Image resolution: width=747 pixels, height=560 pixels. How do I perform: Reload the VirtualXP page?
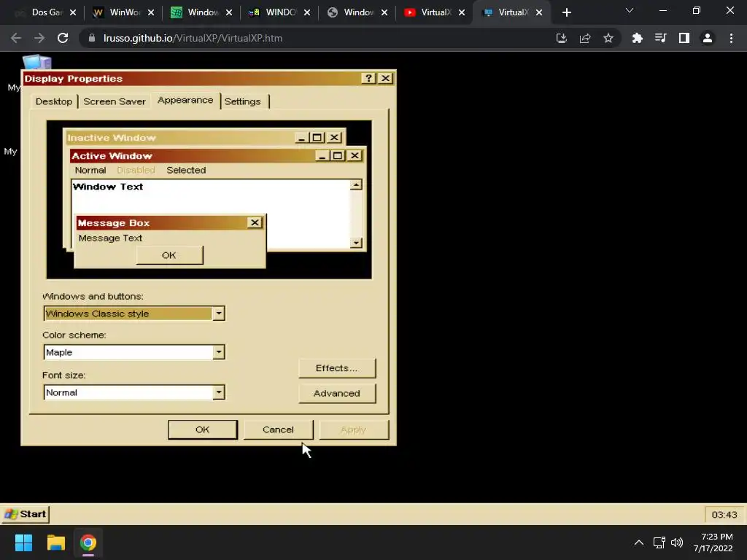pos(63,38)
